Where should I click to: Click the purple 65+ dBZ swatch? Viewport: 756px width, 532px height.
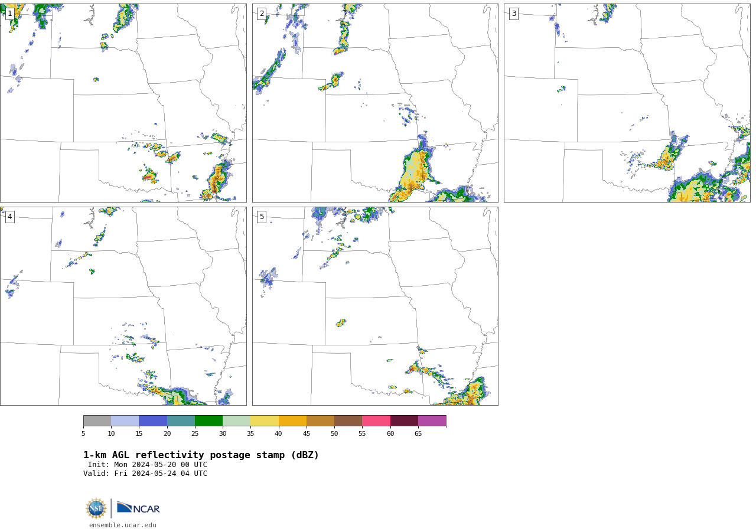432,421
